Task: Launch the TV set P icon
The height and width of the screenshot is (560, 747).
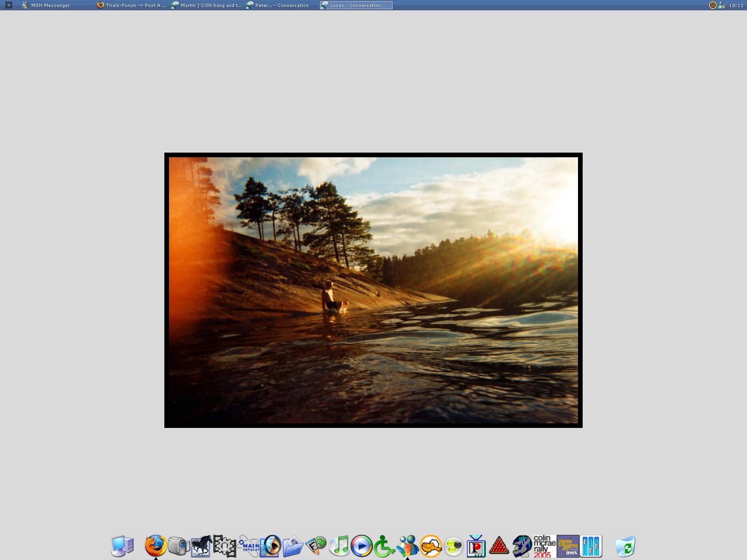Action: click(476, 546)
